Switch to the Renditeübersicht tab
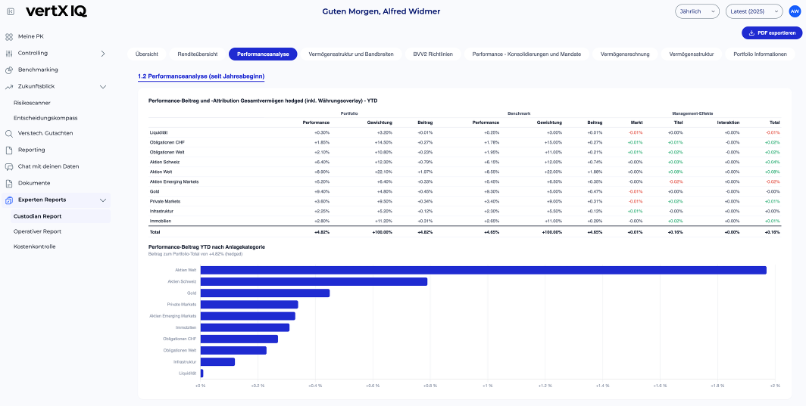The height and width of the screenshot is (406, 806). (197, 54)
